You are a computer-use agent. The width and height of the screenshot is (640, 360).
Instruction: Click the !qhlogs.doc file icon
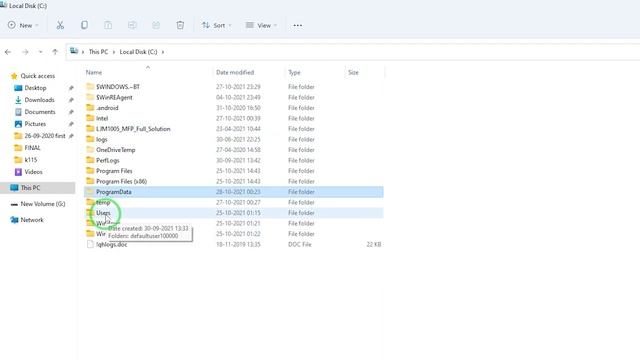click(x=90, y=244)
